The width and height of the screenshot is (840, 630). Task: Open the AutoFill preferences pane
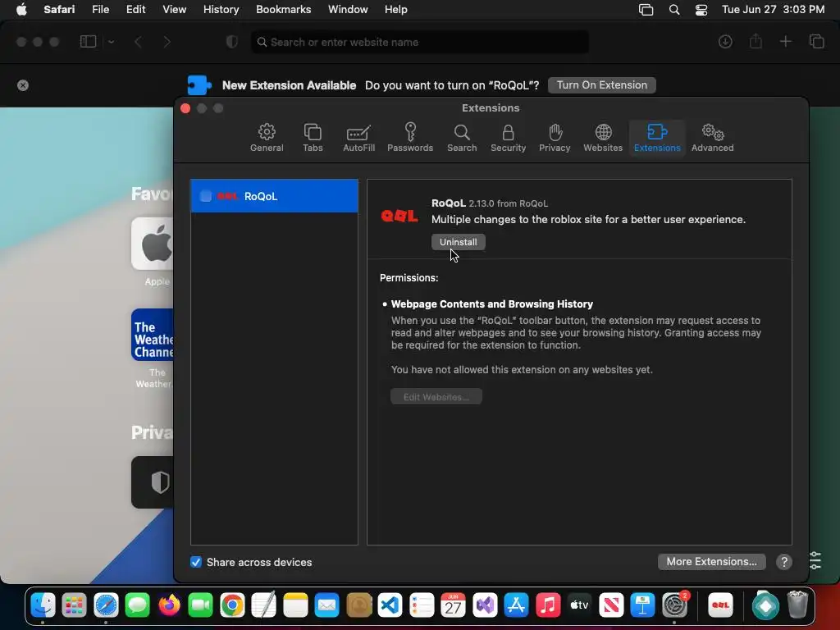coord(358,138)
